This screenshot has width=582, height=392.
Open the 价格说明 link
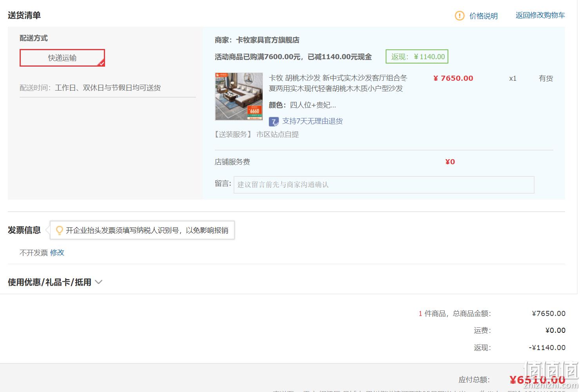click(x=484, y=16)
